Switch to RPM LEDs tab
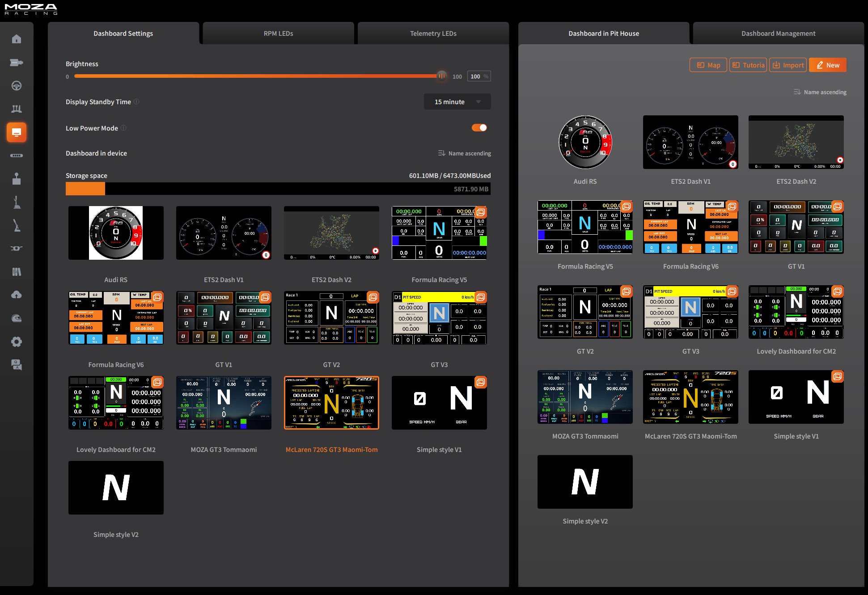The image size is (868, 595). (278, 34)
